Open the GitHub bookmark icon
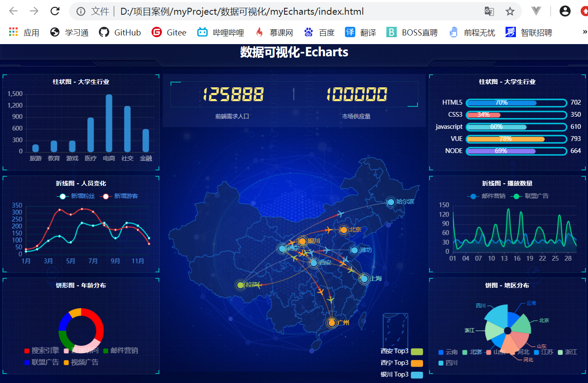Image resolution: width=588 pixels, height=383 pixels. pyautogui.click(x=104, y=32)
